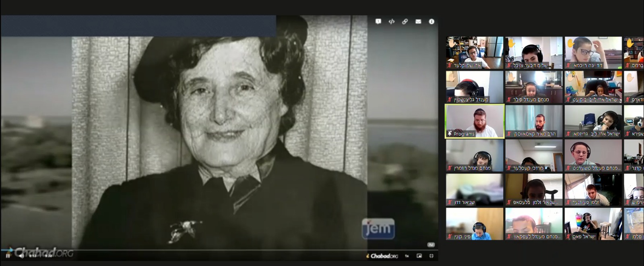Click raised hand on מענדל גליצנשטיין tile
The width and height of the screenshot is (644, 266).
[x=452, y=77]
